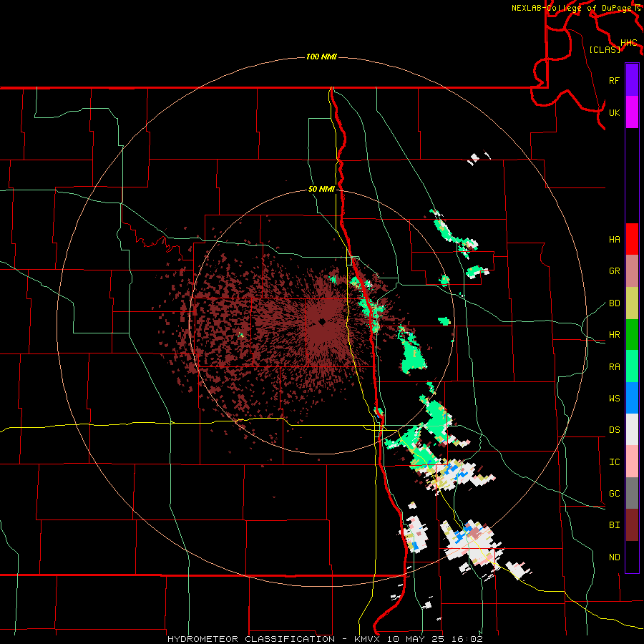This screenshot has width=644, height=644.
Task: Click the DS legend label
Action: [x=614, y=430]
